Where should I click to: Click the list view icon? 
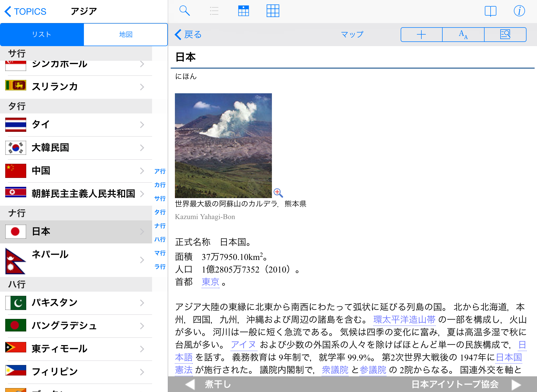tap(214, 11)
